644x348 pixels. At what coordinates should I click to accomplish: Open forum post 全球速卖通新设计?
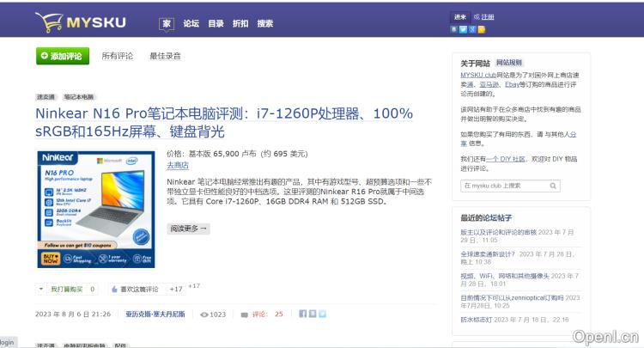(x=488, y=254)
